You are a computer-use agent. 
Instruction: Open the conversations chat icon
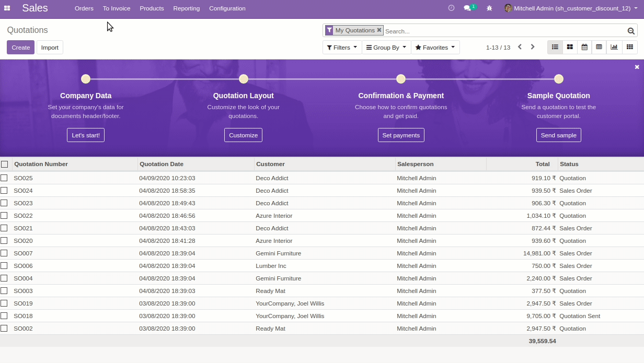(467, 8)
